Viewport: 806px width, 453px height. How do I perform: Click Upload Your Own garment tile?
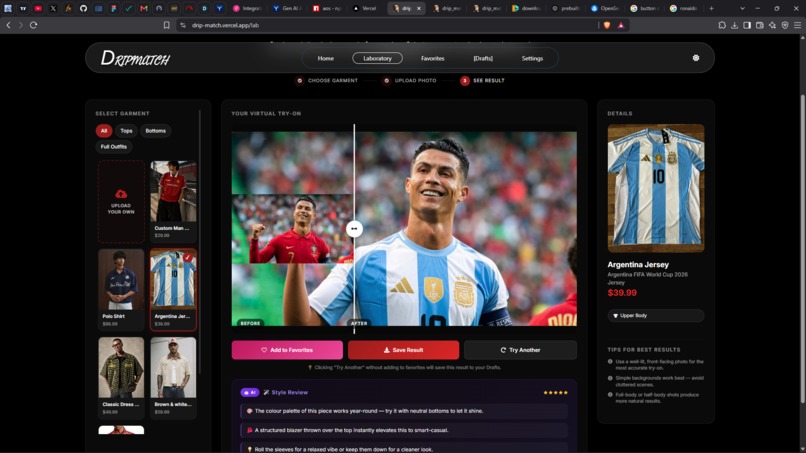click(121, 202)
